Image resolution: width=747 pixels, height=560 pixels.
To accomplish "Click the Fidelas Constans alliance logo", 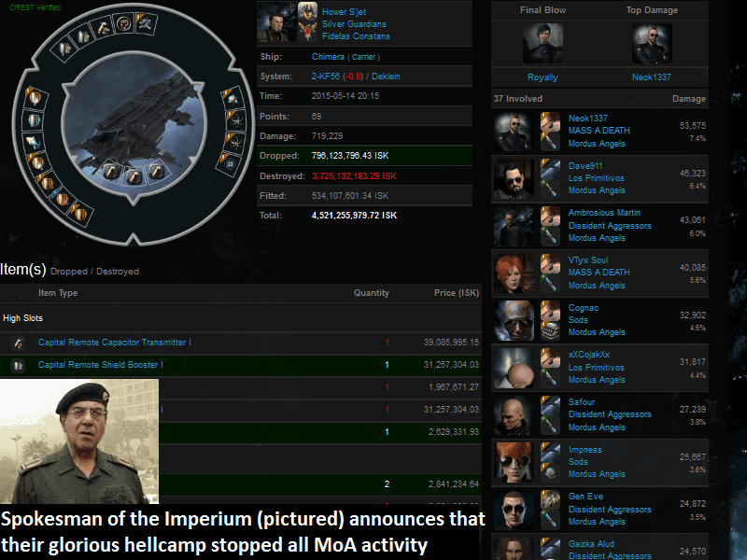I will (307, 32).
